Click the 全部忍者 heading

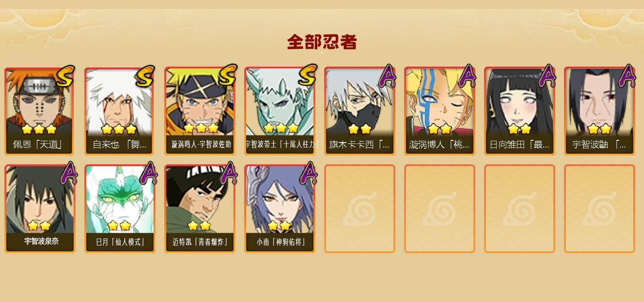[x=322, y=42]
